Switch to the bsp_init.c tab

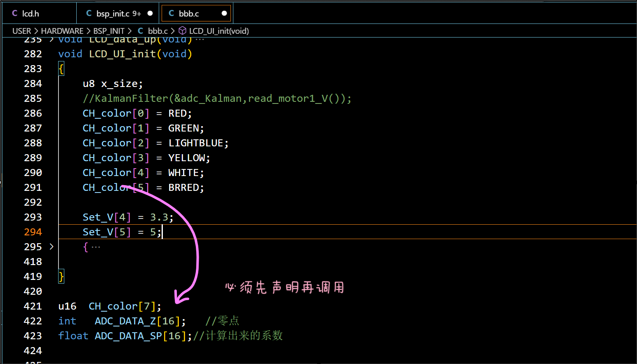(x=119, y=14)
